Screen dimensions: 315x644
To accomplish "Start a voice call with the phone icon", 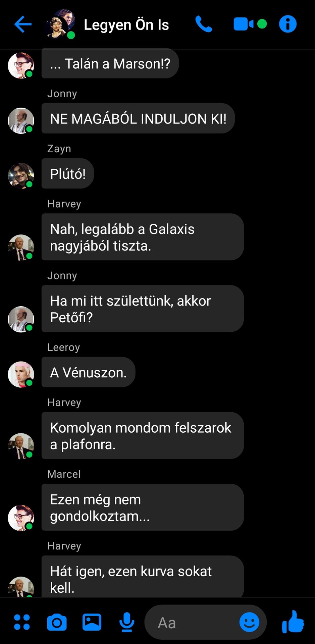I will [204, 24].
